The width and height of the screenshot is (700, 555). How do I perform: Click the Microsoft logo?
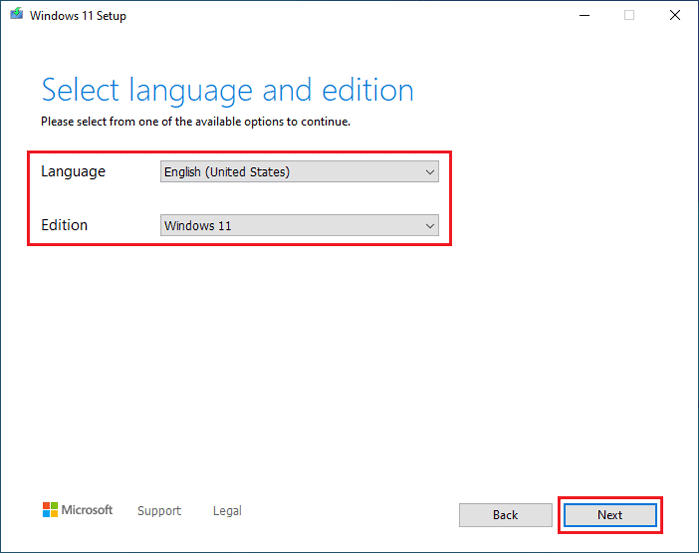pos(78,509)
